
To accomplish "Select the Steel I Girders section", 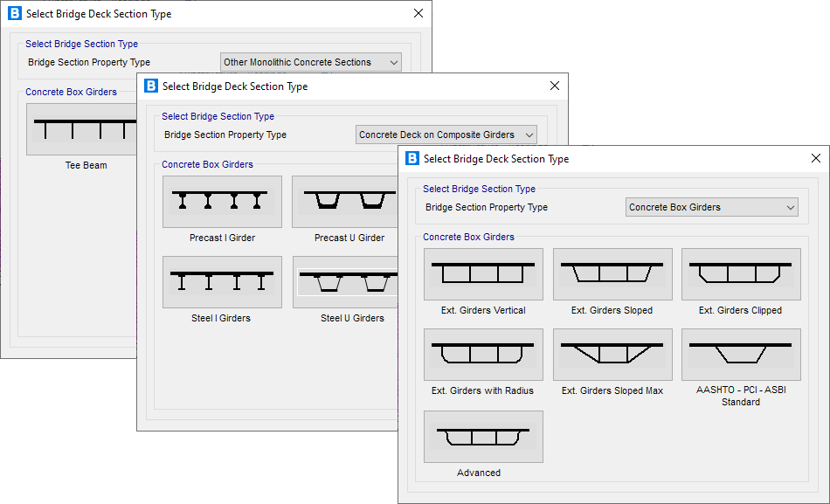I will [222, 282].
